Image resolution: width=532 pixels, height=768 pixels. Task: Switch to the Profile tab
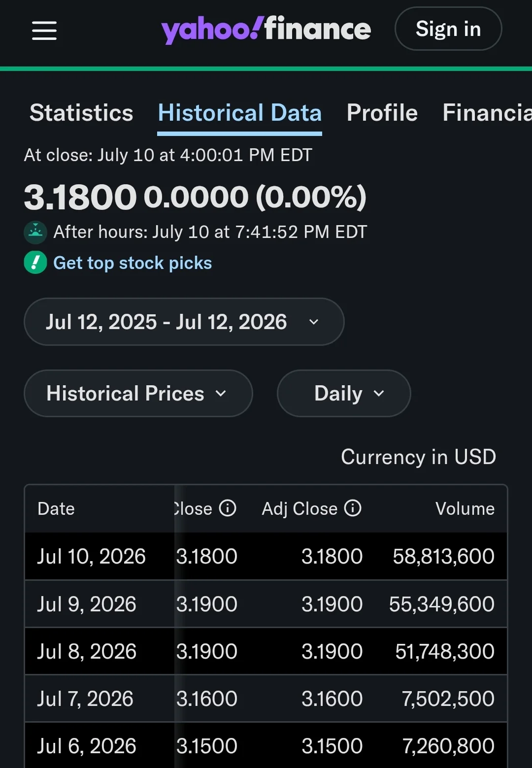click(x=382, y=113)
